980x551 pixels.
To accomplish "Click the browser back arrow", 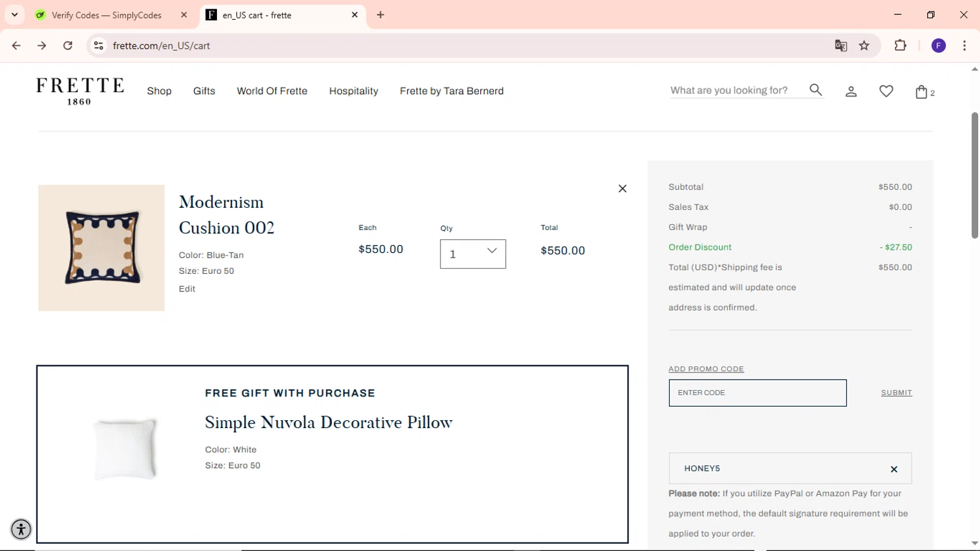I will pyautogui.click(x=16, y=46).
